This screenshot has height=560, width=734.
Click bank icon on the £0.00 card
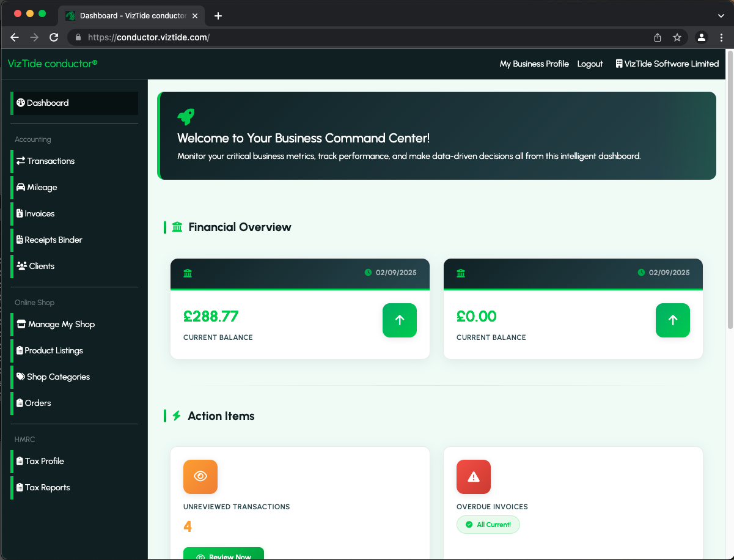tap(461, 273)
